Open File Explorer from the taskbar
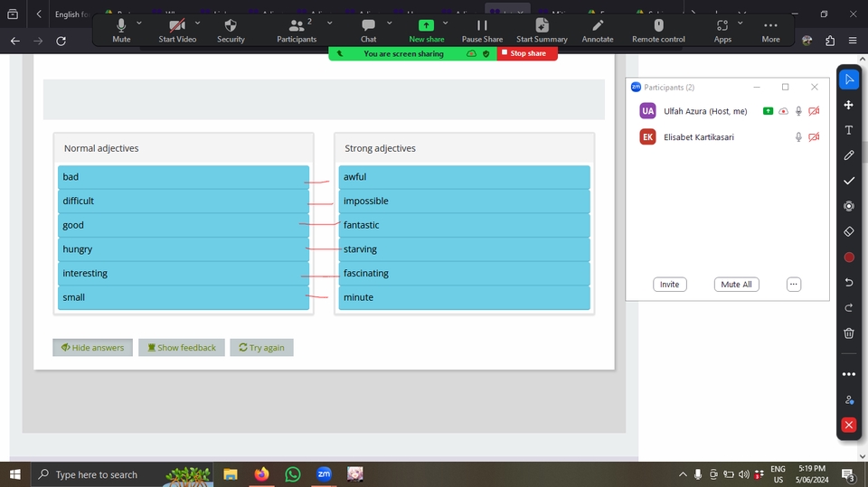 pos(230,474)
